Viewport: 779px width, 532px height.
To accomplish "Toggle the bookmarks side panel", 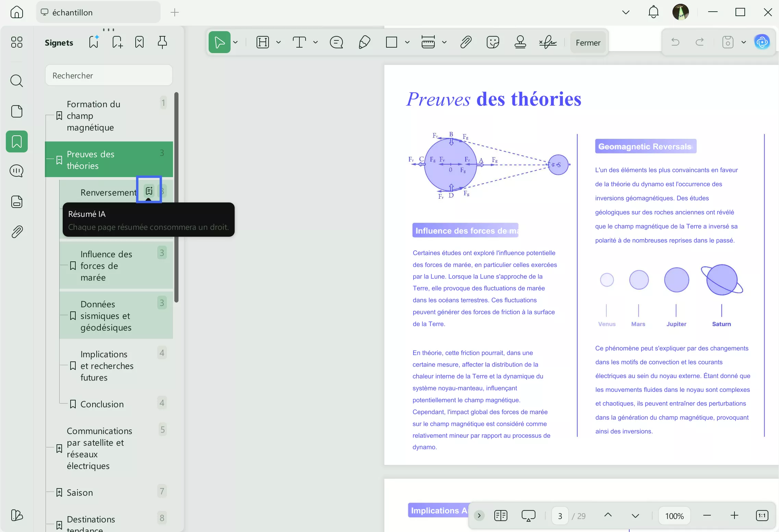I will [x=16, y=141].
